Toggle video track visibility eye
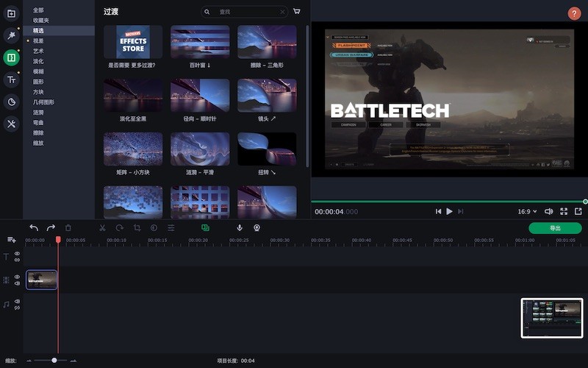This screenshot has height=368, width=588. coord(17,277)
